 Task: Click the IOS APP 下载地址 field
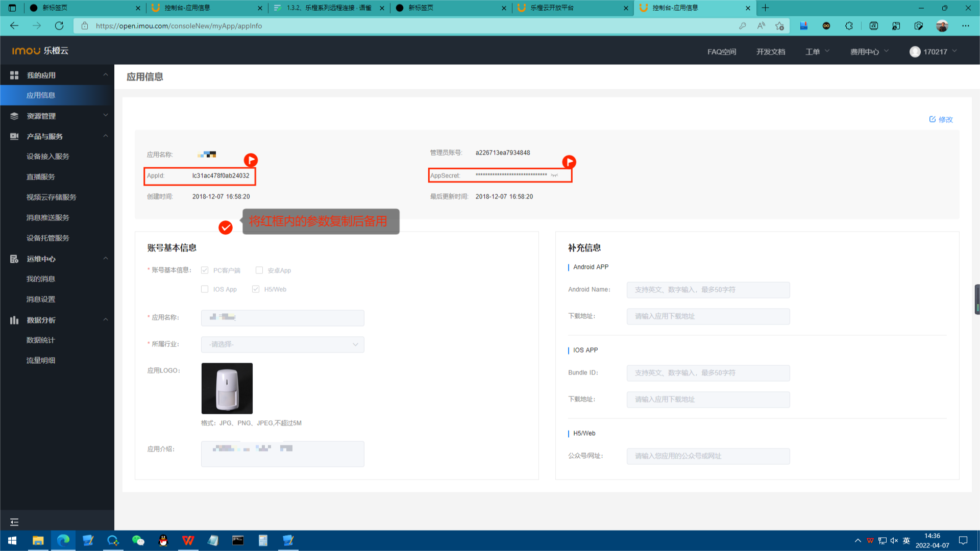click(x=708, y=399)
